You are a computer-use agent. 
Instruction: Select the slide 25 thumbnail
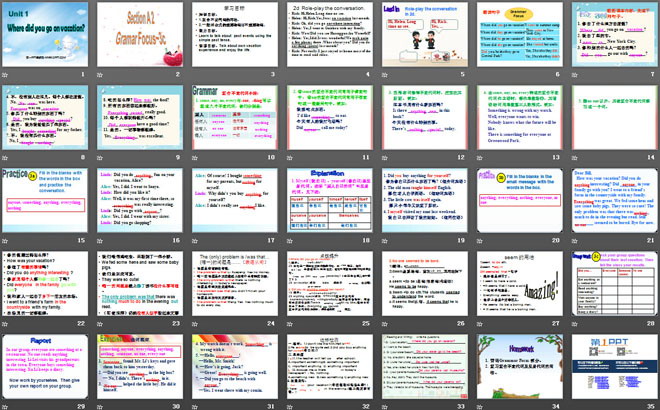point(330,283)
